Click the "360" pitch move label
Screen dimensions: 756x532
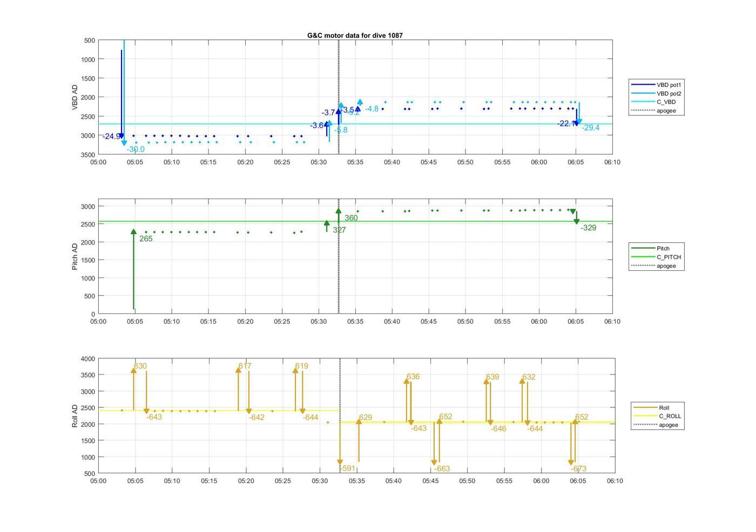click(x=351, y=219)
